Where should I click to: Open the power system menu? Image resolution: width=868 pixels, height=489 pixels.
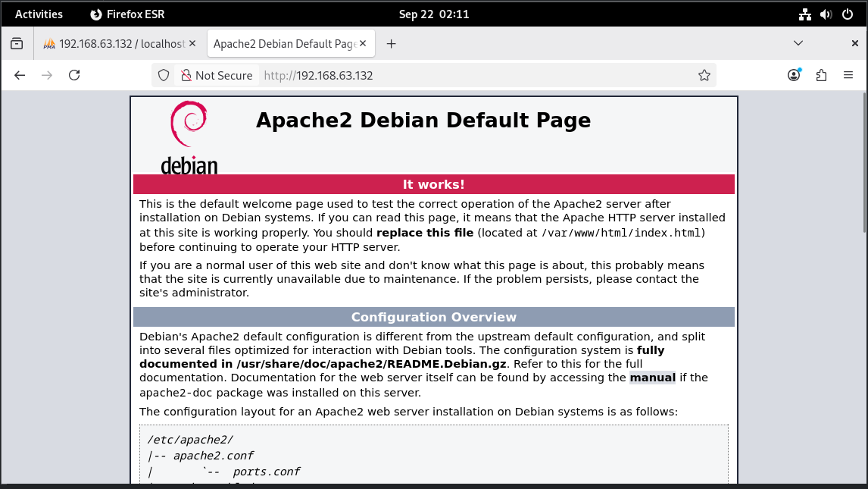pyautogui.click(x=847, y=14)
